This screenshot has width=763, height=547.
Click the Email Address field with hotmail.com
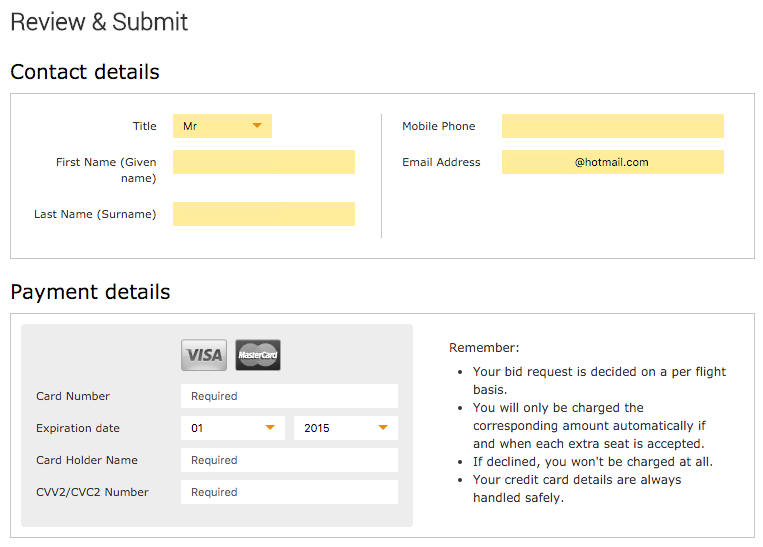[x=613, y=162]
